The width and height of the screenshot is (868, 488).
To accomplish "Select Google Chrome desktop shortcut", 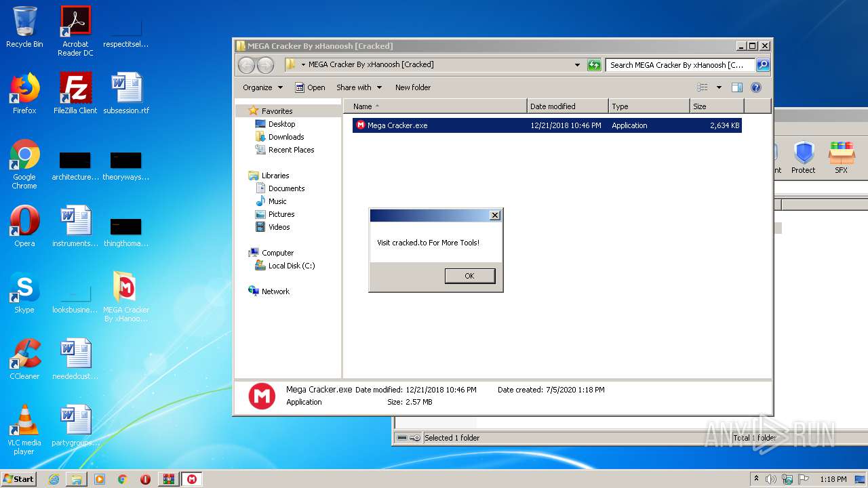I will [x=24, y=165].
